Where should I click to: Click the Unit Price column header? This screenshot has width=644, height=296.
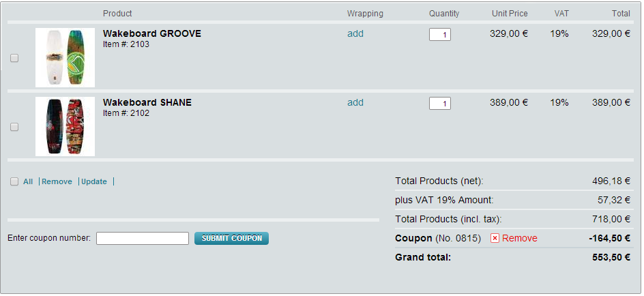(510, 14)
